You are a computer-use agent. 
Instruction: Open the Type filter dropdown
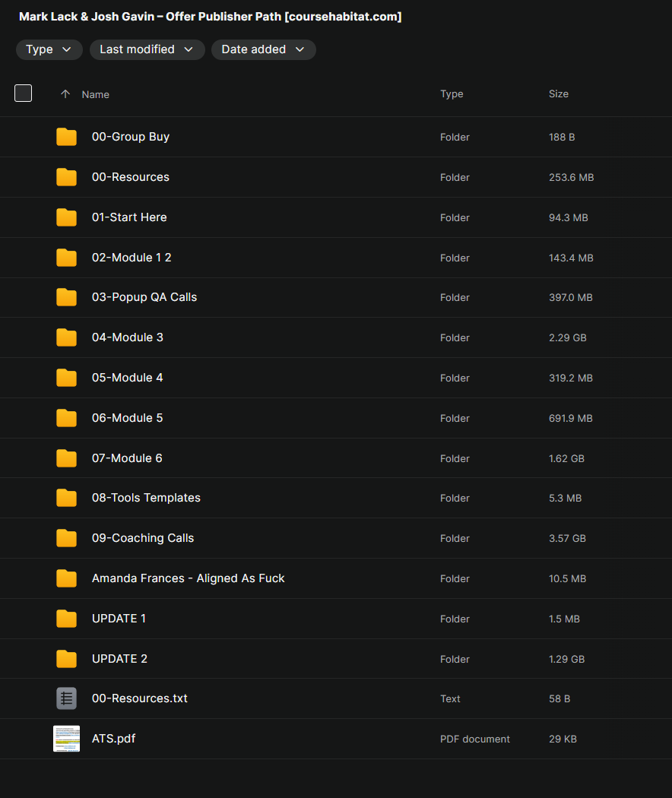[x=49, y=49]
